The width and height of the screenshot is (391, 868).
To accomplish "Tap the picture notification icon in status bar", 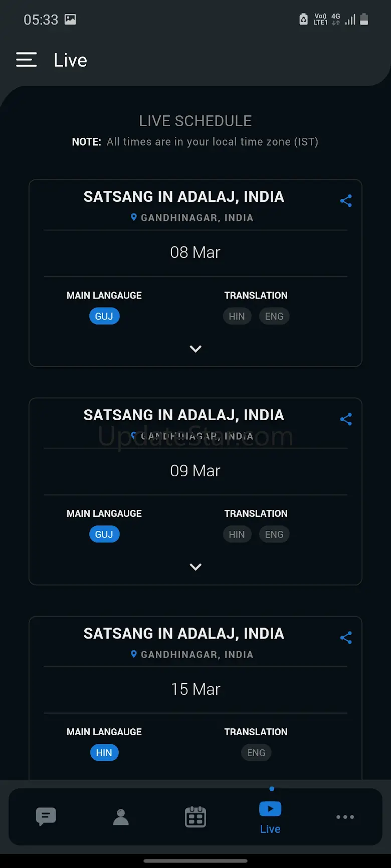I will coord(70,20).
